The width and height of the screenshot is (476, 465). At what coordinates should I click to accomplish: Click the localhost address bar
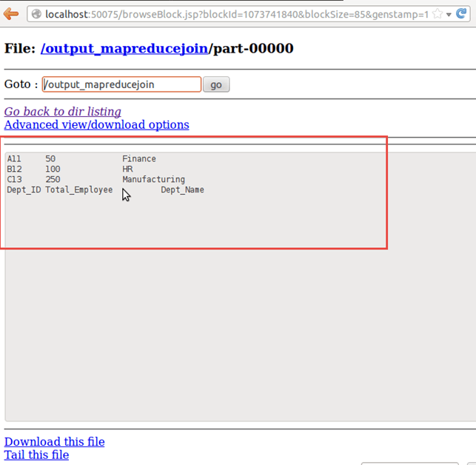pyautogui.click(x=222, y=14)
